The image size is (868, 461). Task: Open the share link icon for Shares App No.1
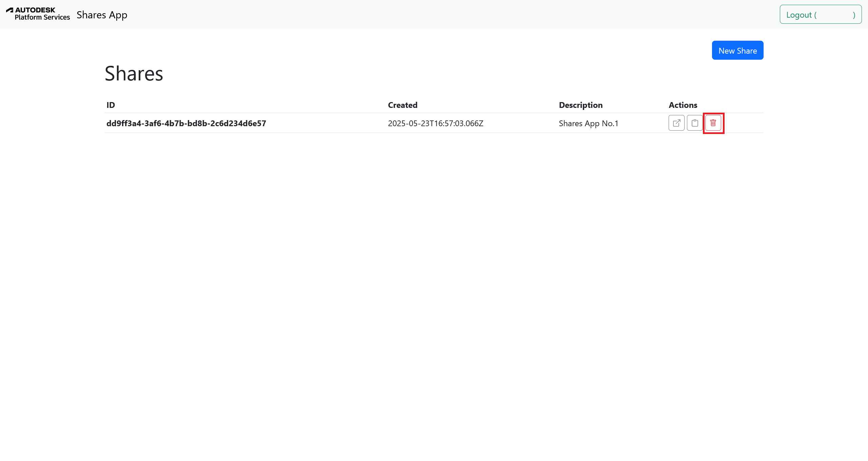pos(676,123)
